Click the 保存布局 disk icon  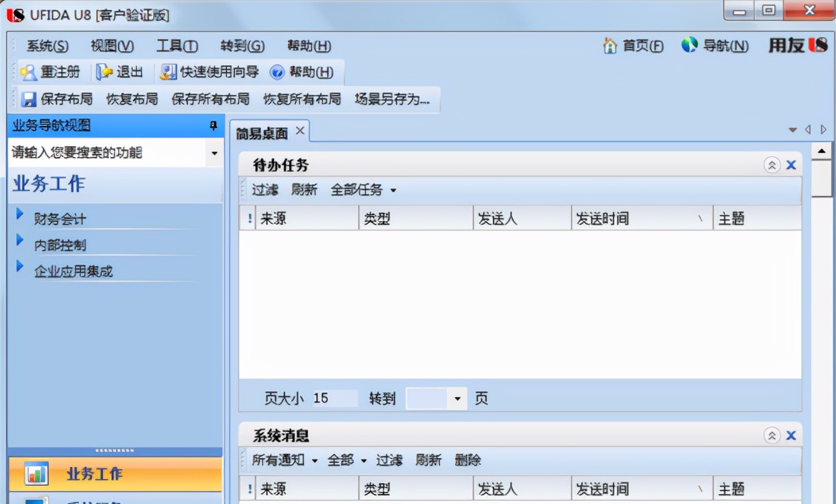coord(28,99)
